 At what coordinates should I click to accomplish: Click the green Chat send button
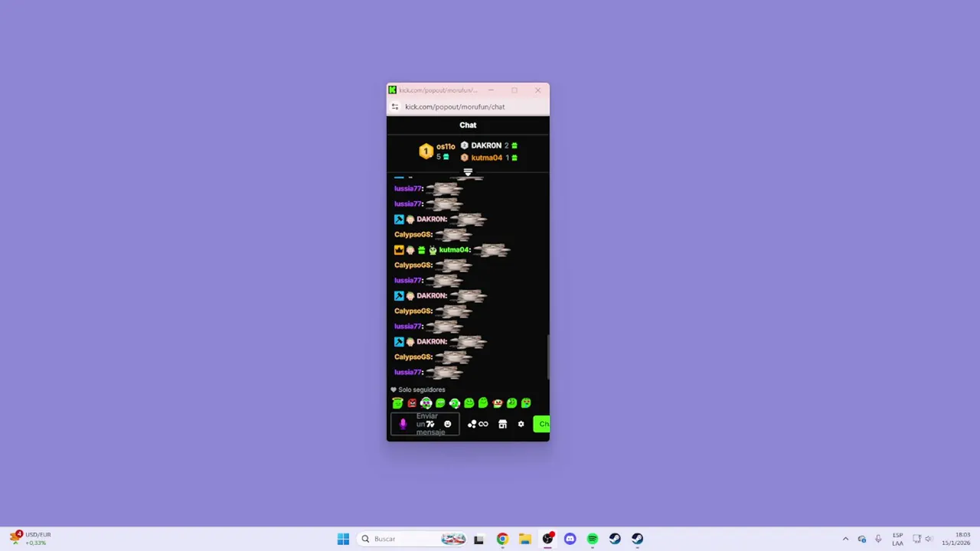(541, 424)
